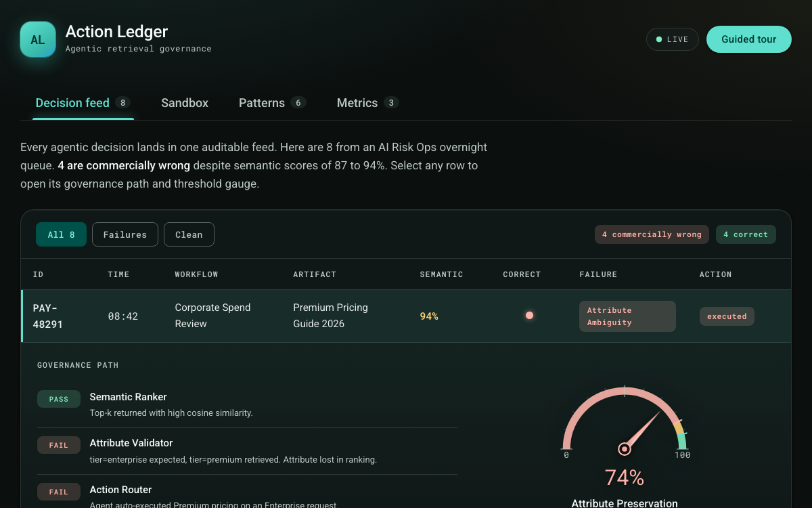Filter the feed by Failures
Viewport: 812px width, 508px height.
pyautogui.click(x=125, y=234)
